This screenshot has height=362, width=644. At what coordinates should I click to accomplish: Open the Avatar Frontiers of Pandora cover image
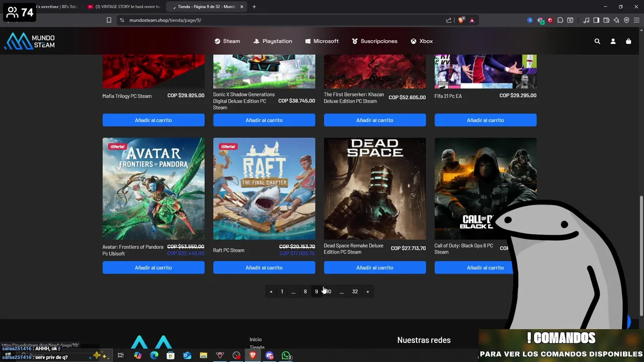[x=153, y=189]
